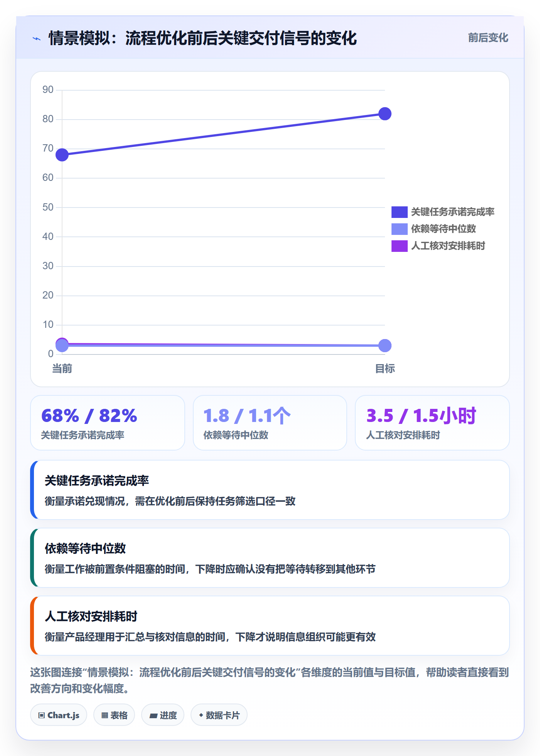Click the 关键任务承诺完成率 data point at 目标
This screenshot has width=540, height=756.
[385, 114]
